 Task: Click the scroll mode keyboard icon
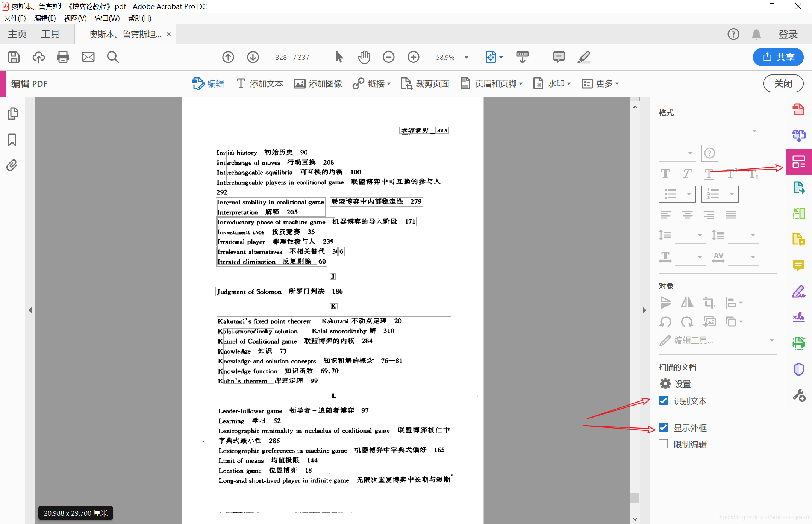tap(523, 57)
